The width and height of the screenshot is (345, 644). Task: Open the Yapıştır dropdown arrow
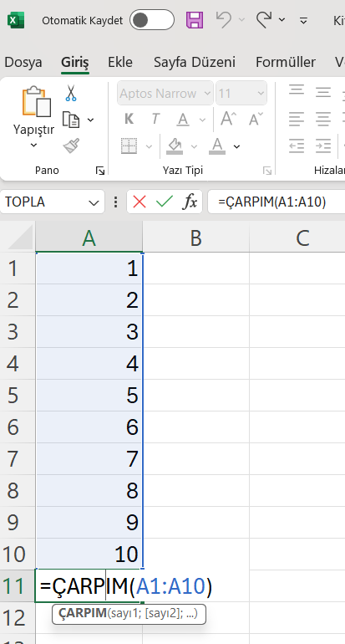[33, 145]
